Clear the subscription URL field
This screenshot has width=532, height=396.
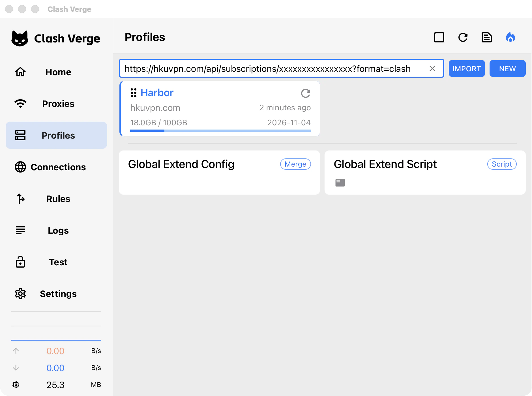432,68
